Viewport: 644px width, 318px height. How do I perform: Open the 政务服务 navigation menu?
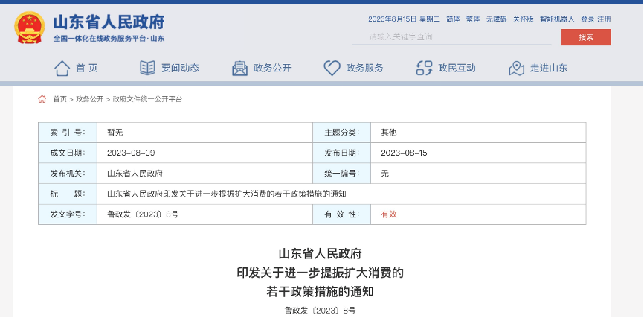[364, 68]
